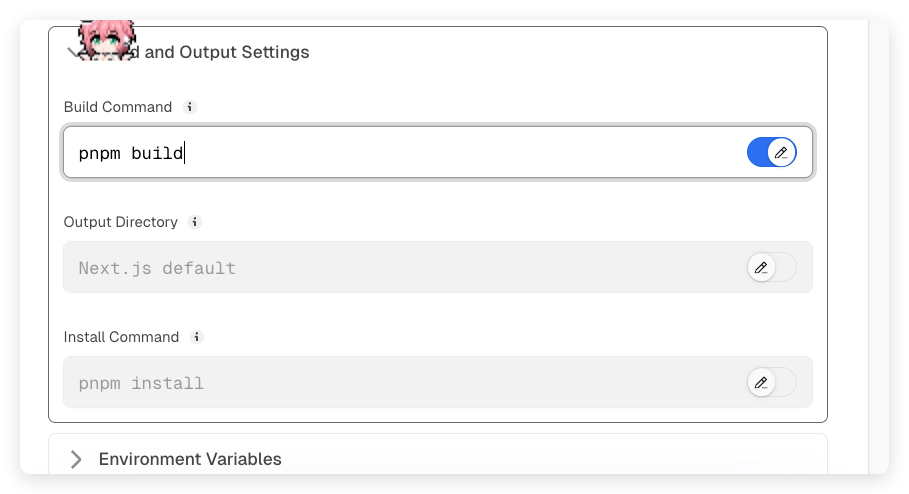Viewport: 909px width, 494px height.
Task: Click the pencil icon in the Install Command row
Action: pos(762,383)
